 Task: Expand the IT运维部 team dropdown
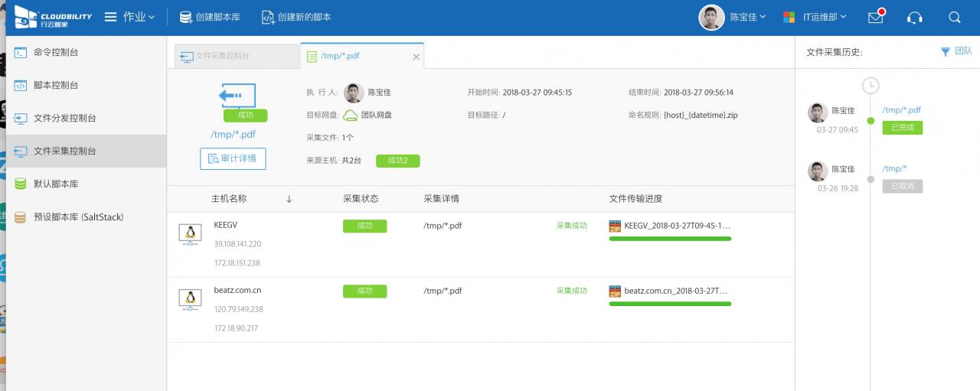tap(815, 17)
